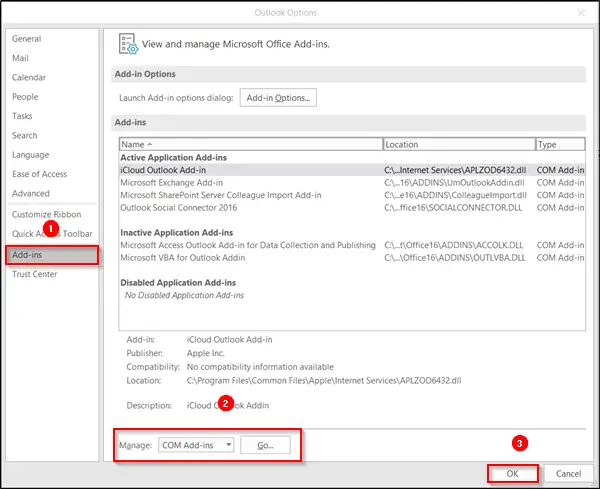Select Microsoft Access Outlook Add-in for Data Collection
Image resolution: width=600 pixels, height=489 pixels.
point(352,245)
